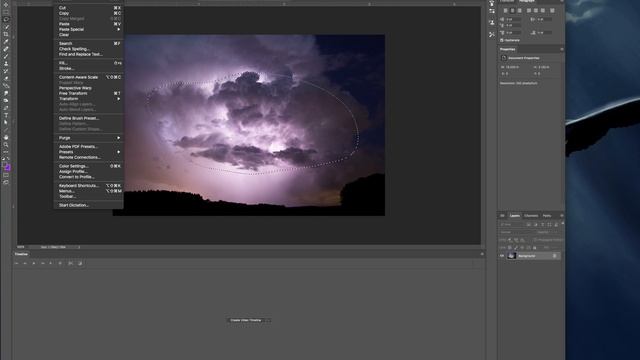Select the Hand tool

[6, 137]
